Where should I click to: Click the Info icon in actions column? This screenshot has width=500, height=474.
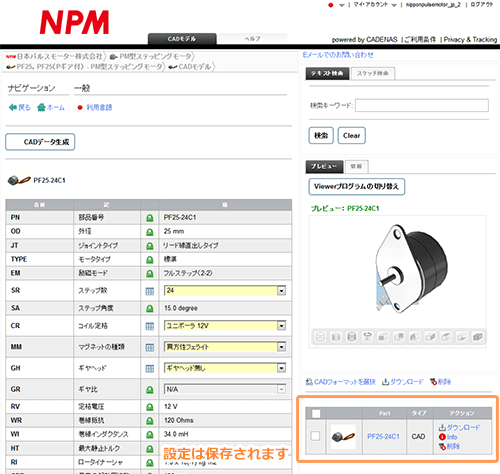(x=442, y=437)
